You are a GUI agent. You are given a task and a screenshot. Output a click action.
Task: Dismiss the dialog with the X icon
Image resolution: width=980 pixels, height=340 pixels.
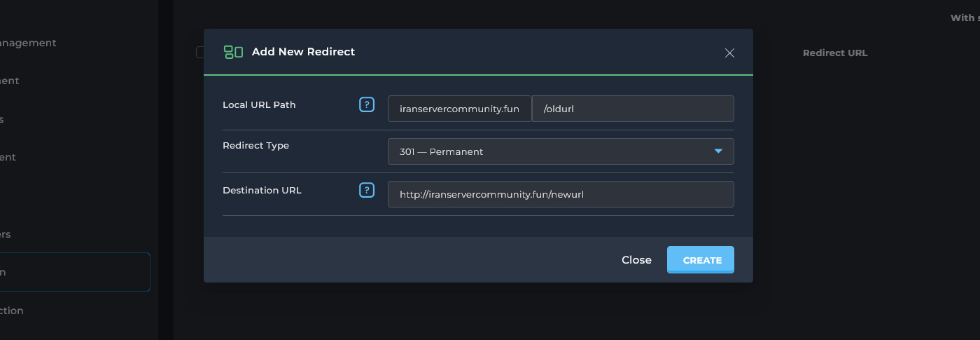[729, 53]
